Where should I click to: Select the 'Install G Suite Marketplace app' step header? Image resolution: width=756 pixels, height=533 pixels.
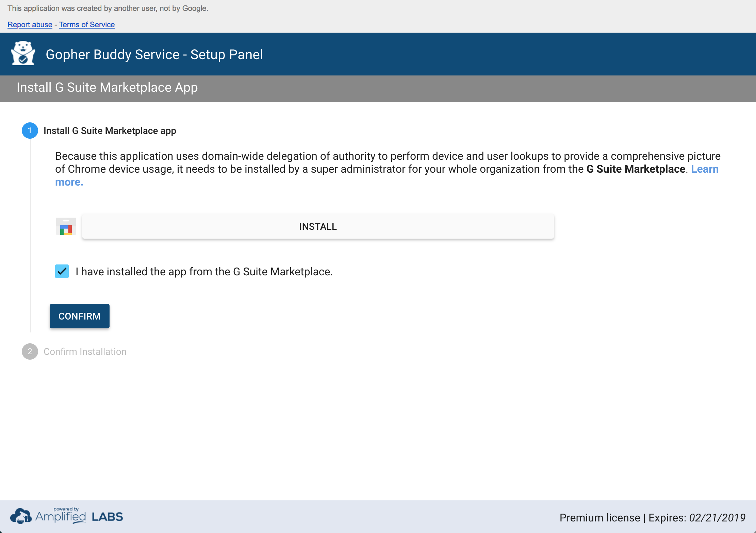click(110, 131)
